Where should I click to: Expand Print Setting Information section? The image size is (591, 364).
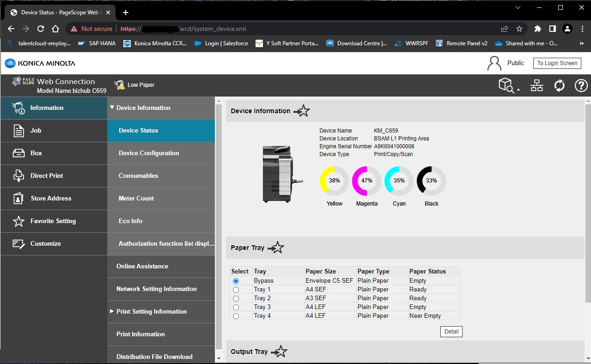[112, 311]
